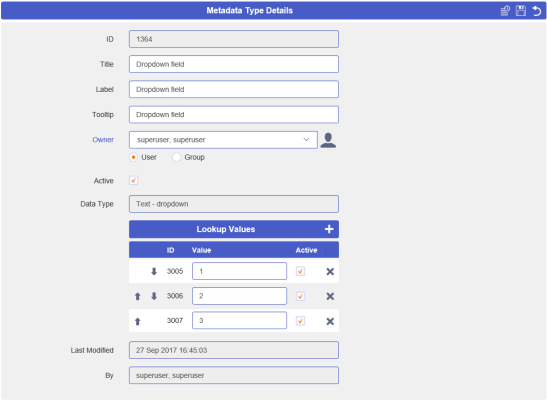
Task: Toggle the Active checkbox for metadata type
Action: (x=133, y=180)
